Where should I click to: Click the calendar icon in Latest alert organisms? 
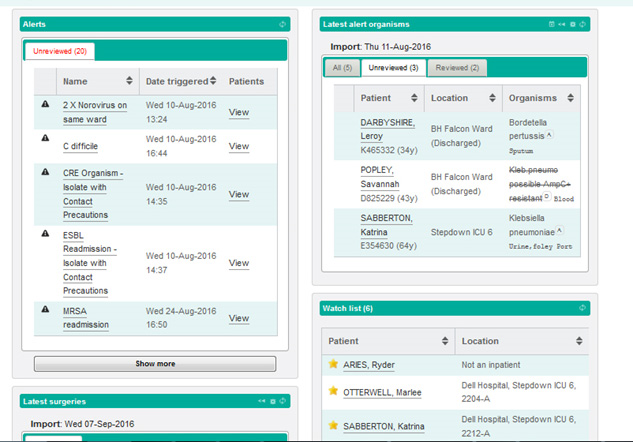[x=551, y=24]
